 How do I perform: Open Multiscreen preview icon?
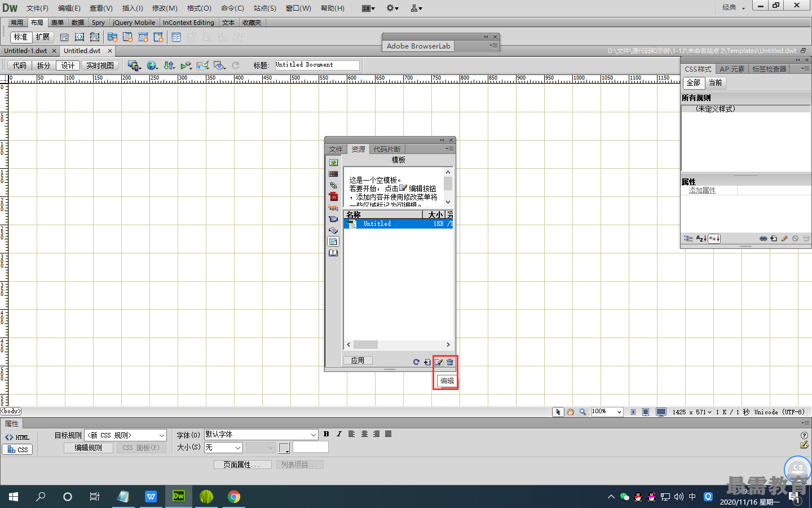[x=134, y=65]
